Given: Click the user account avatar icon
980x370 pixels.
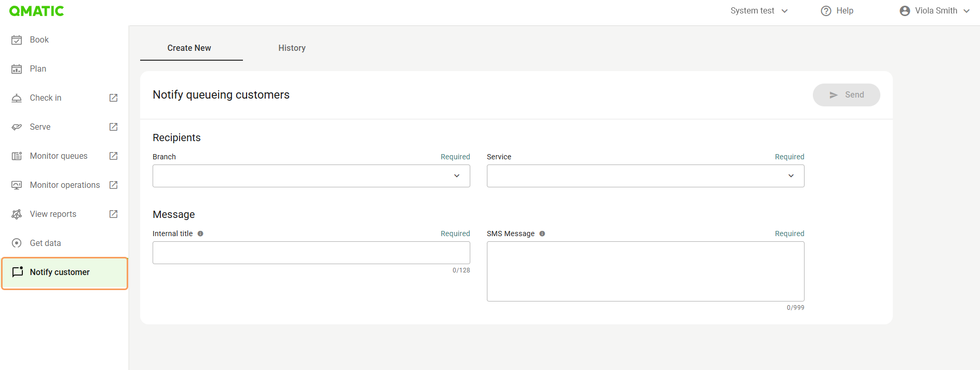Looking at the screenshot, I should (x=905, y=11).
